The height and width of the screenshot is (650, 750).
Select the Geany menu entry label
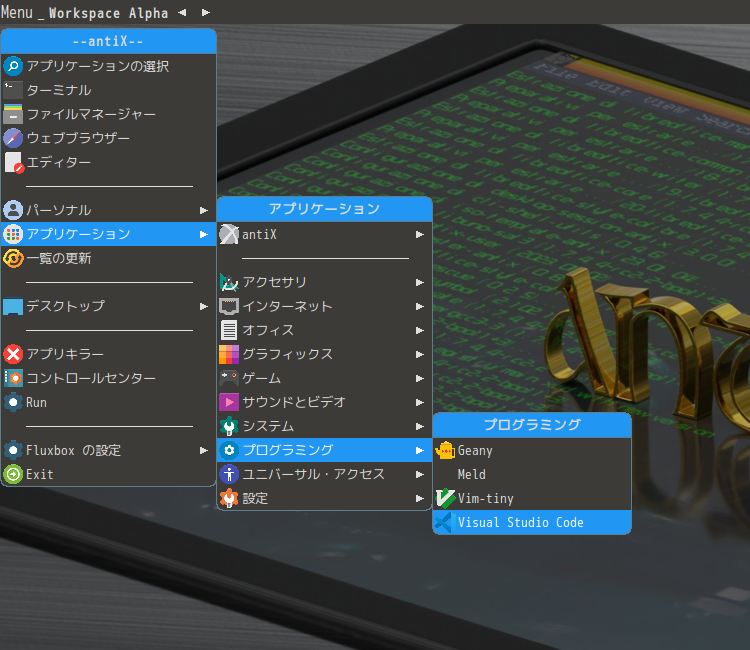(x=474, y=451)
